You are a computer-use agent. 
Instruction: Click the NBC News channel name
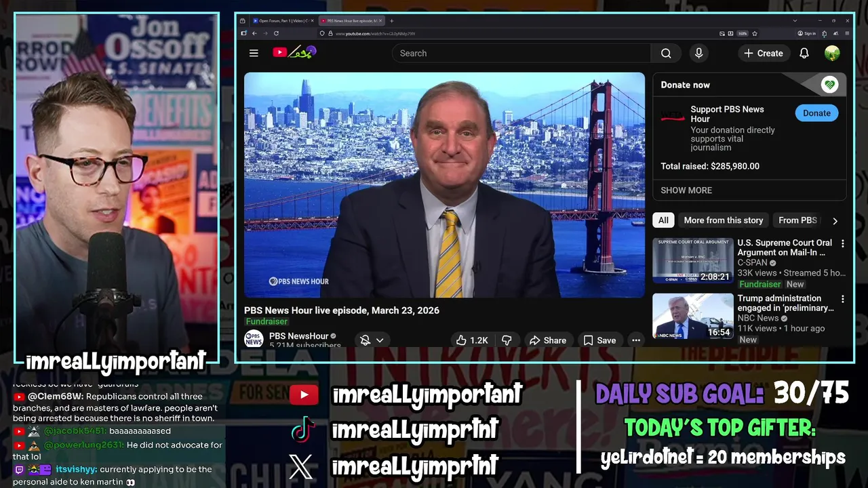tap(758, 318)
